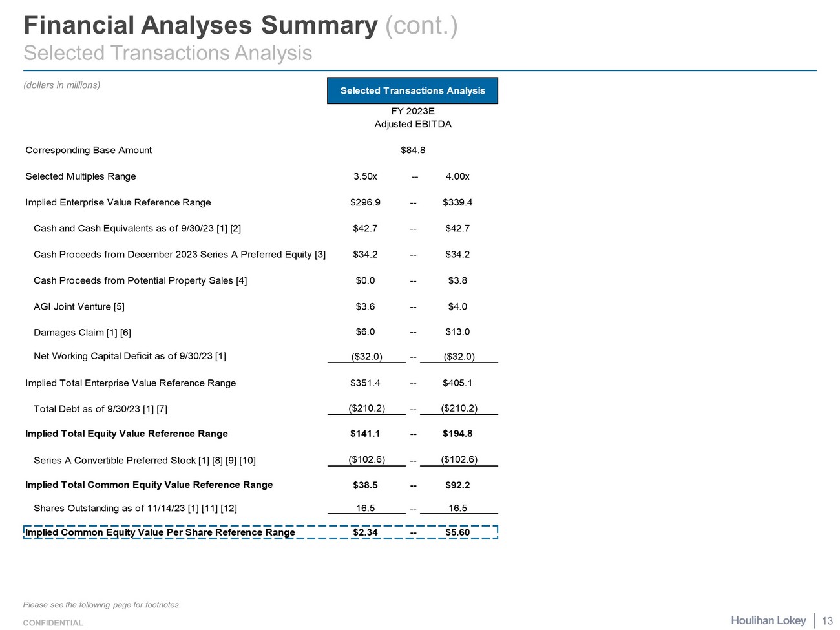Image resolution: width=840 pixels, height=630 pixels.
Task: Click the 'Corresponding Base Amount' row label
Action: [89, 150]
